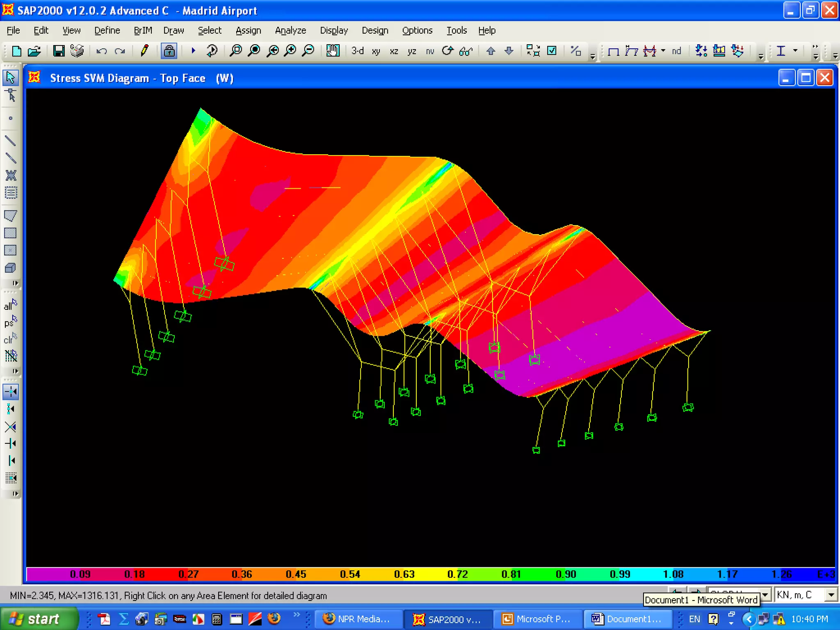Click the Select All 'all' button
840x630 pixels.
click(10, 305)
